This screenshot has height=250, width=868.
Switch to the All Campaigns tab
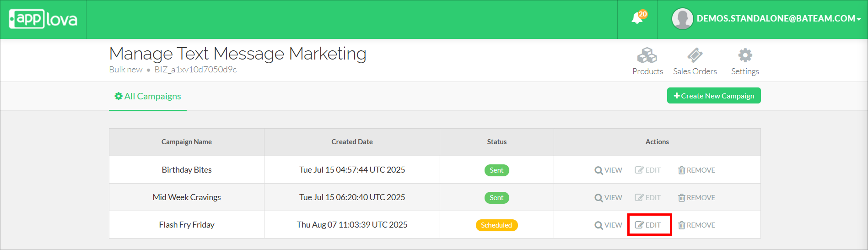(148, 96)
